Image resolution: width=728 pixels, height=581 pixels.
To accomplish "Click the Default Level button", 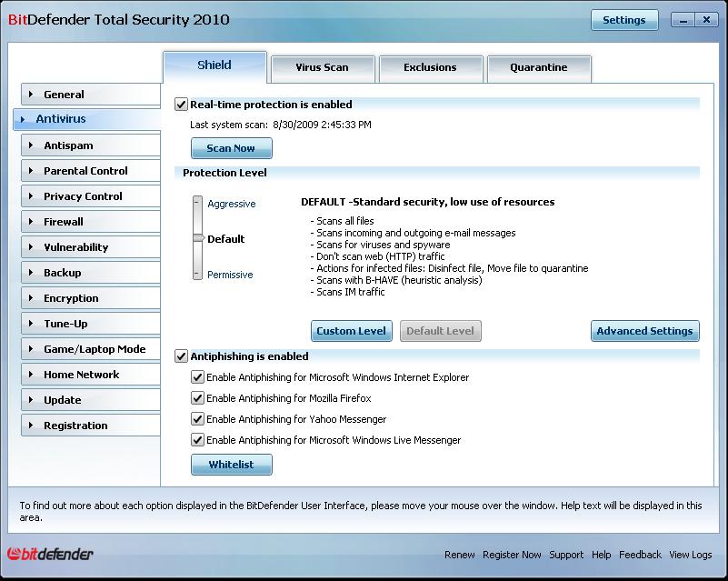I will pyautogui.click(x=440, y=331).
